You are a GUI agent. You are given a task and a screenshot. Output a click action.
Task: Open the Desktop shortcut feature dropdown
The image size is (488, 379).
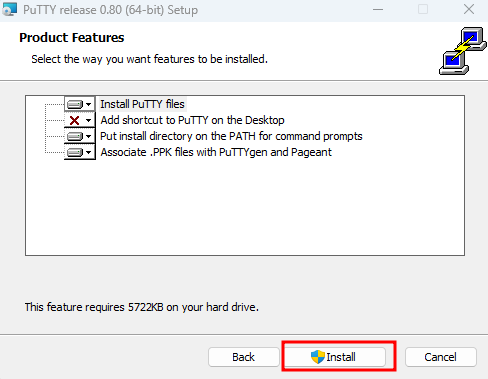coord(80,120)
